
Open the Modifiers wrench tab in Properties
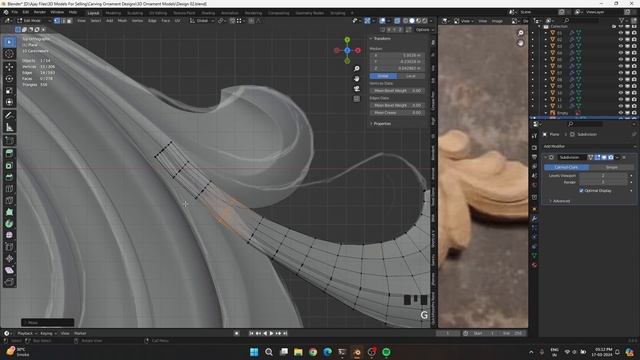pyautogui.click(x=534, y=219)
